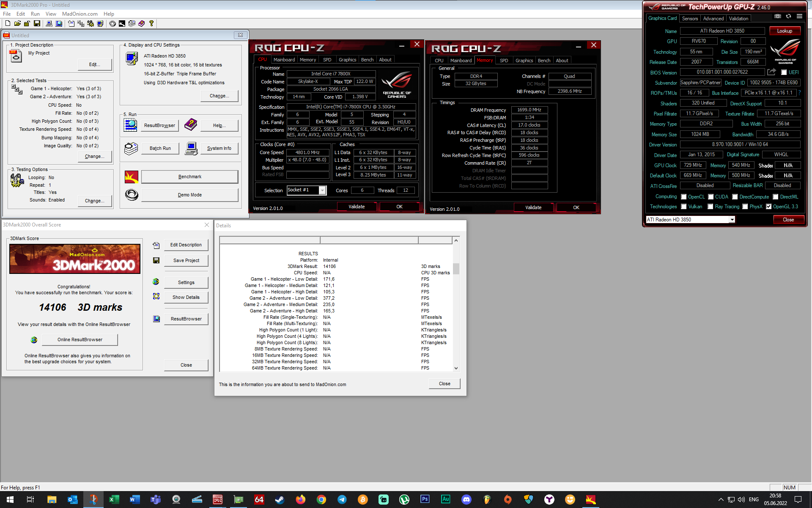Toggle the Ray Tracing checkbox in GPU-Z

click(x=711, y=207)
